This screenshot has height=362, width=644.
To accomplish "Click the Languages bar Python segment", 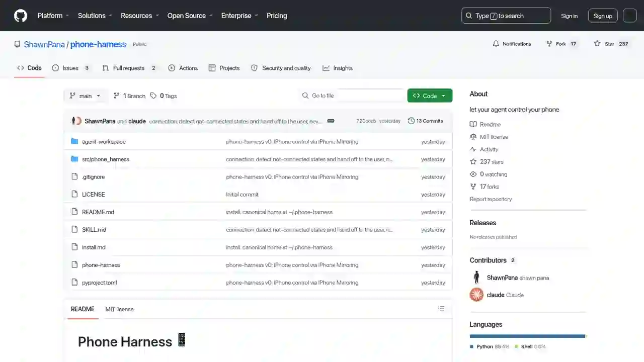I will click(x=527, y=336).
